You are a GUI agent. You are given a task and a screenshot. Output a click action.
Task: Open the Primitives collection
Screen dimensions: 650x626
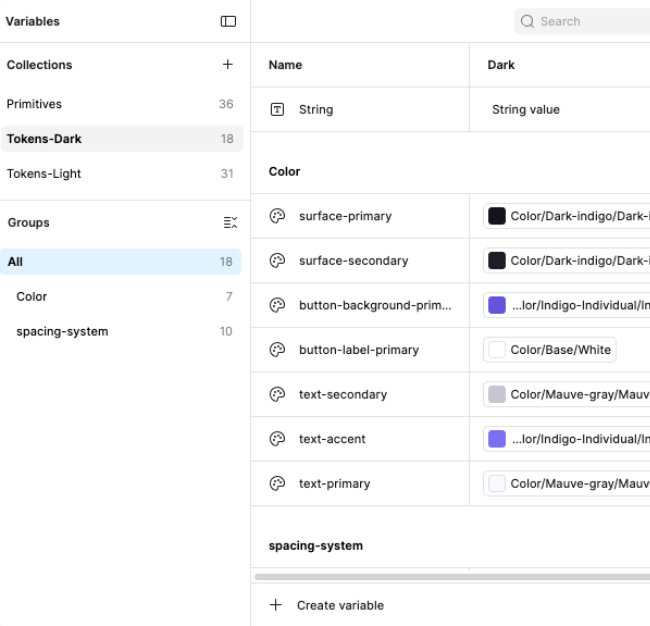[121, 104]
